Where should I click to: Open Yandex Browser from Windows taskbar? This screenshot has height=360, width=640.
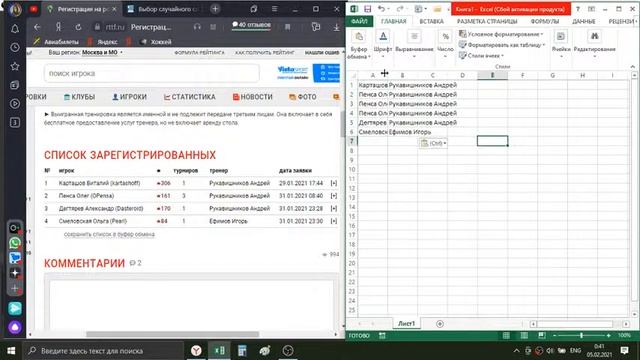[x=196, y=351]
